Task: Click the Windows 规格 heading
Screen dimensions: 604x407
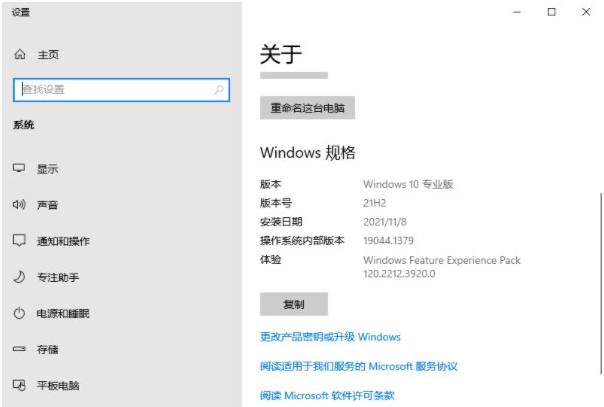Action: tap(307, 152)
